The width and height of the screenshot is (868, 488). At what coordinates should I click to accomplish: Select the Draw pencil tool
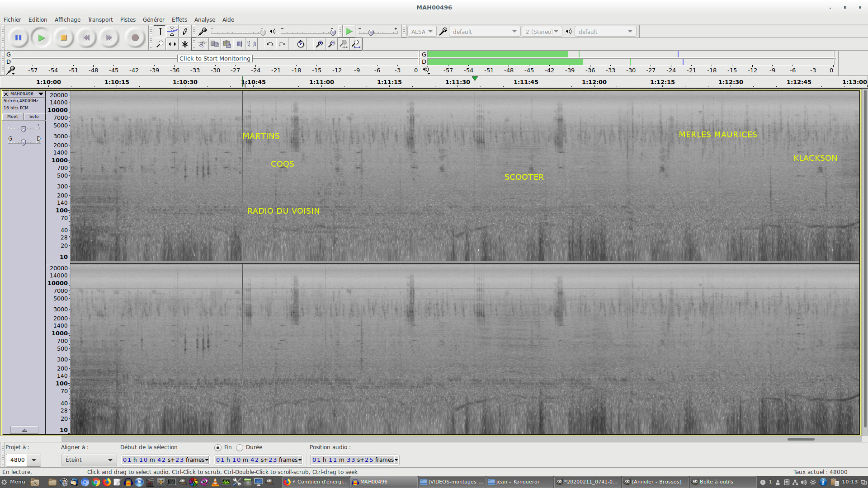click(x=184, y=31)
